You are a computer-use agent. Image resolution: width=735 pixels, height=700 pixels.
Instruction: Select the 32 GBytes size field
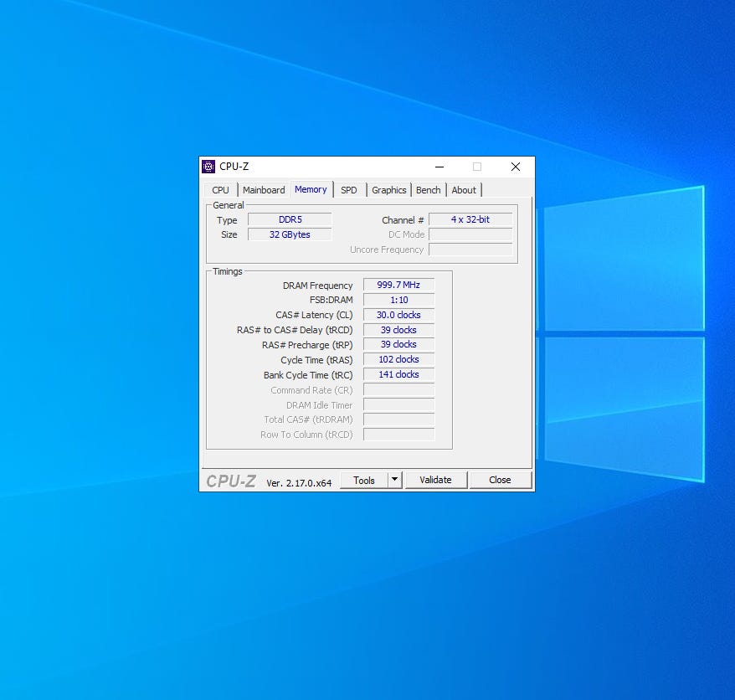pyautogui.click(x=290, y=234)
